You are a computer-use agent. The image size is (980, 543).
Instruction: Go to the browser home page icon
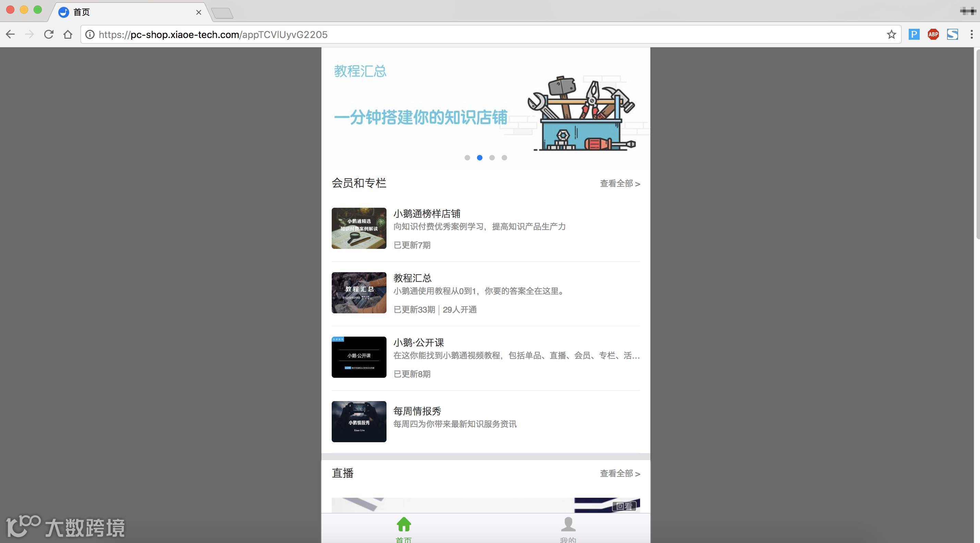point(68,34)
